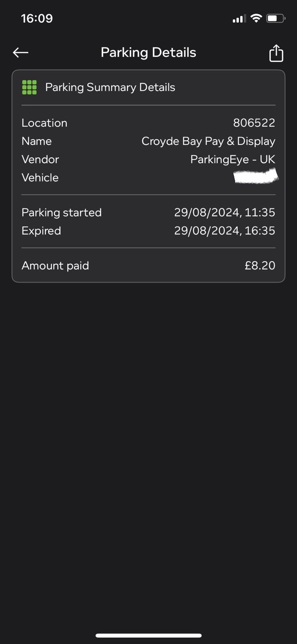The height and width of the screenshot is (644, 297).
Task: Tap the 16:09 clock in status bar
Action: pos(37,19)
